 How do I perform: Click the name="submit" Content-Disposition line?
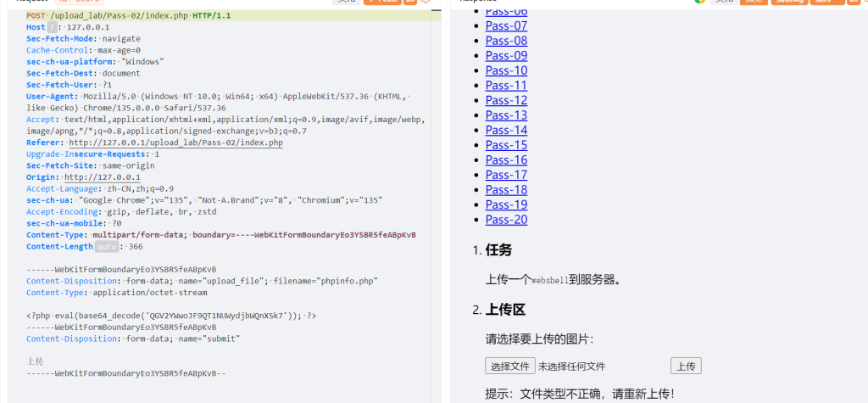[x=133, y=339]
